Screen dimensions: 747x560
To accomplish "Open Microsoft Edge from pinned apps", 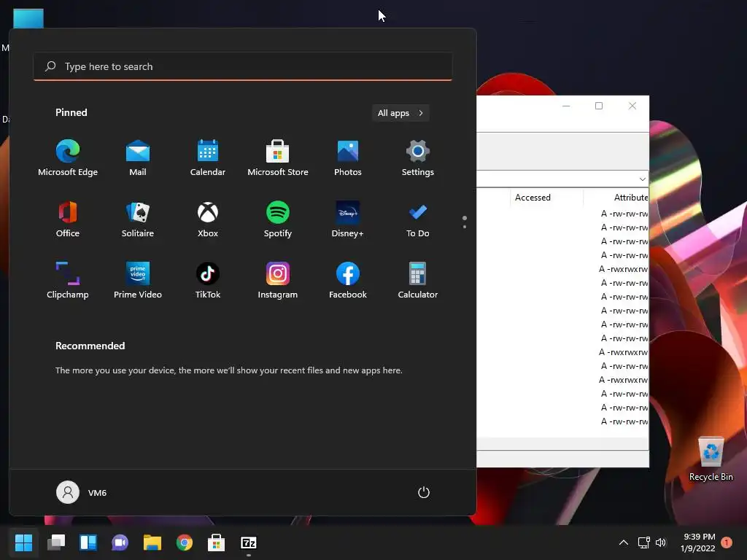I will click(68, 158).
